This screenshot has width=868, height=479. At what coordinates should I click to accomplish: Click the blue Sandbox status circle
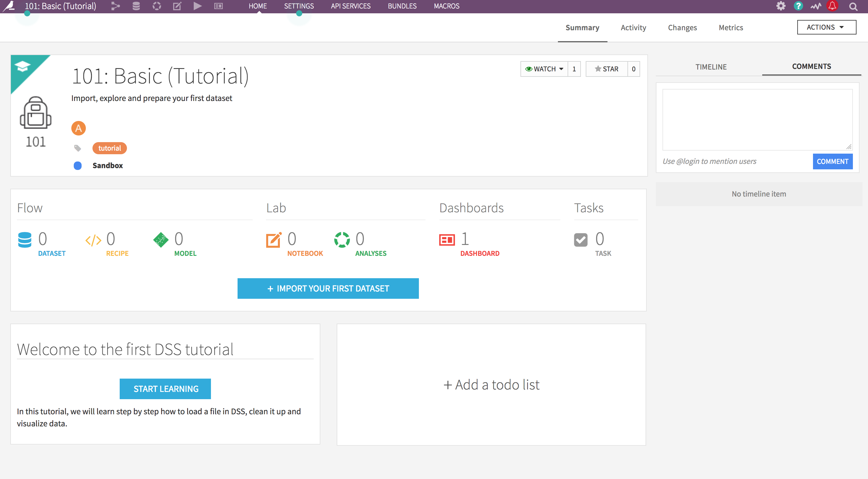77,165
